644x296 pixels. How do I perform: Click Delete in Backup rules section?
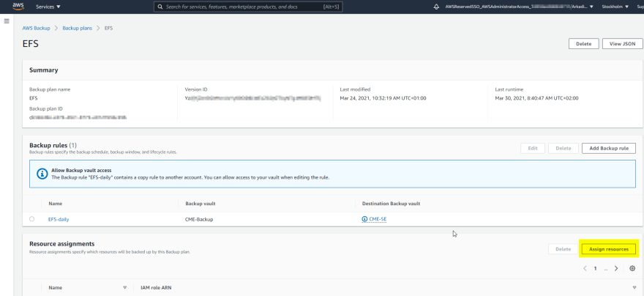pyautogui.click(x=563, y=149)
